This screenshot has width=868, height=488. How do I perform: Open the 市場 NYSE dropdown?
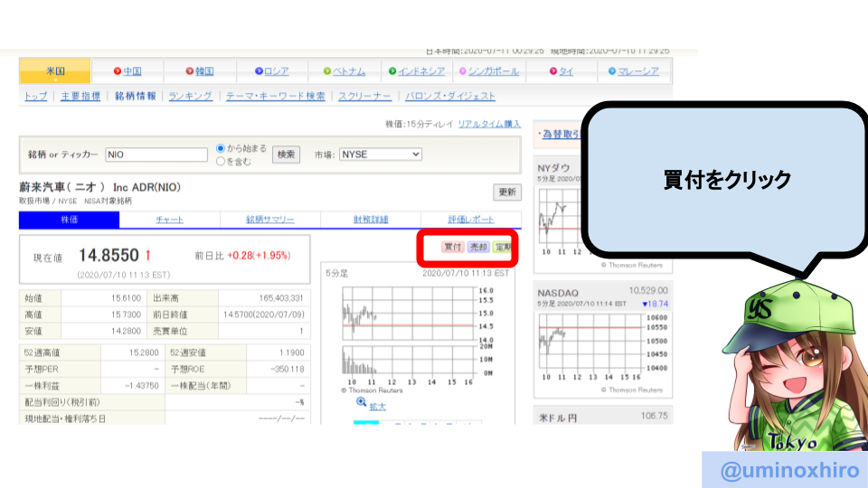381,155
